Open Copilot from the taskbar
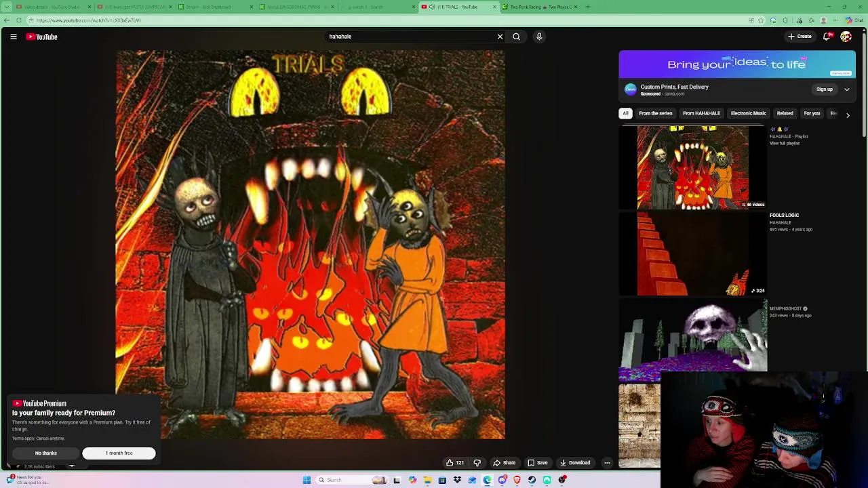 point(412,480)
